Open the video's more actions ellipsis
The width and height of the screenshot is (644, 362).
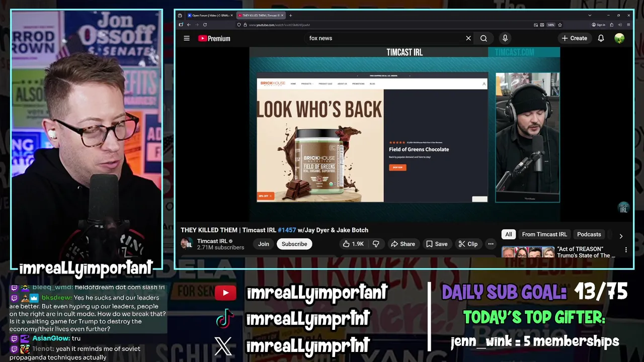491,244
